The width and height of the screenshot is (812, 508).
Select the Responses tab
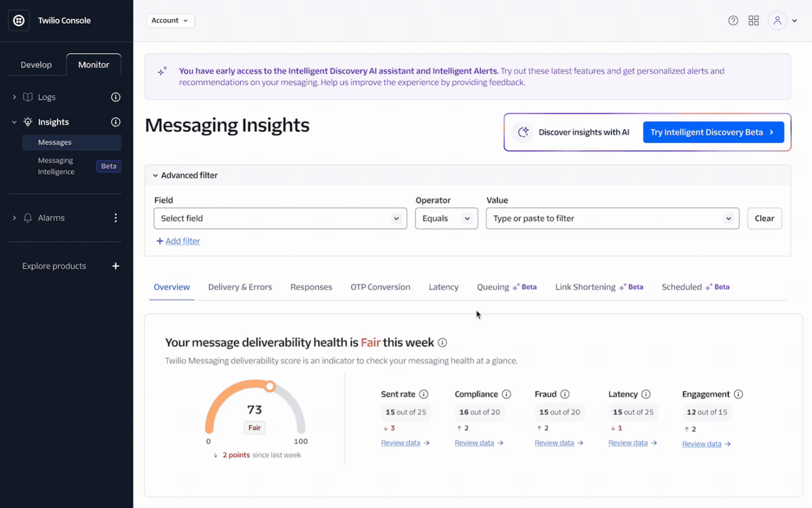[x=311, y=287]
